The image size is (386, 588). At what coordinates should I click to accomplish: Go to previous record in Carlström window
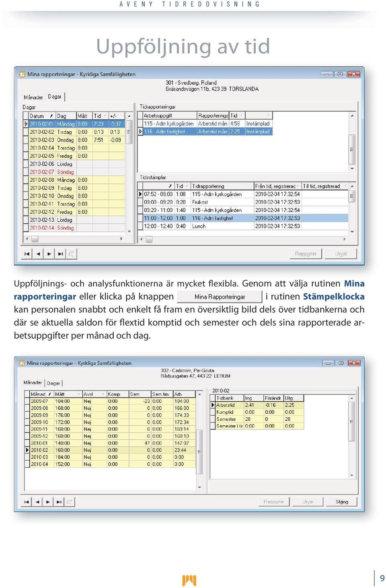click(37, 502)
